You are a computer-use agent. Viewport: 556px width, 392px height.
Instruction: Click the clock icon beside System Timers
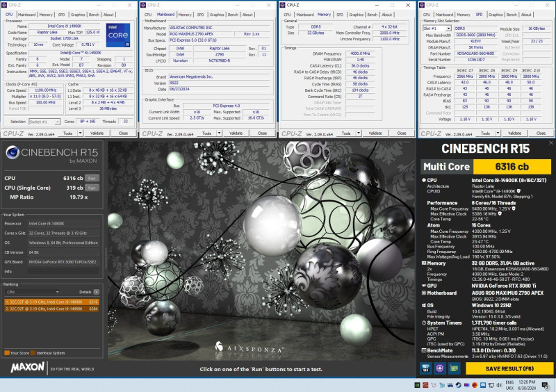point(424,322)
